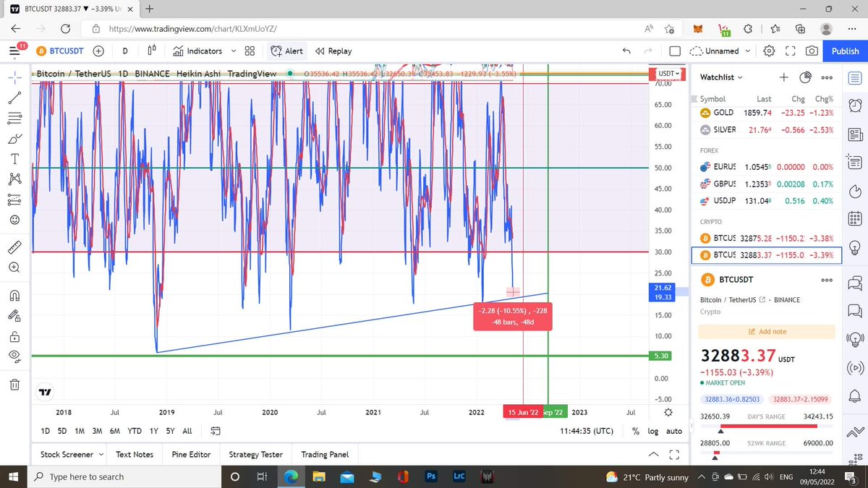Screen dimensions: 868x488
Task: Select the brush drawing tool
Action: click(15, 138)
